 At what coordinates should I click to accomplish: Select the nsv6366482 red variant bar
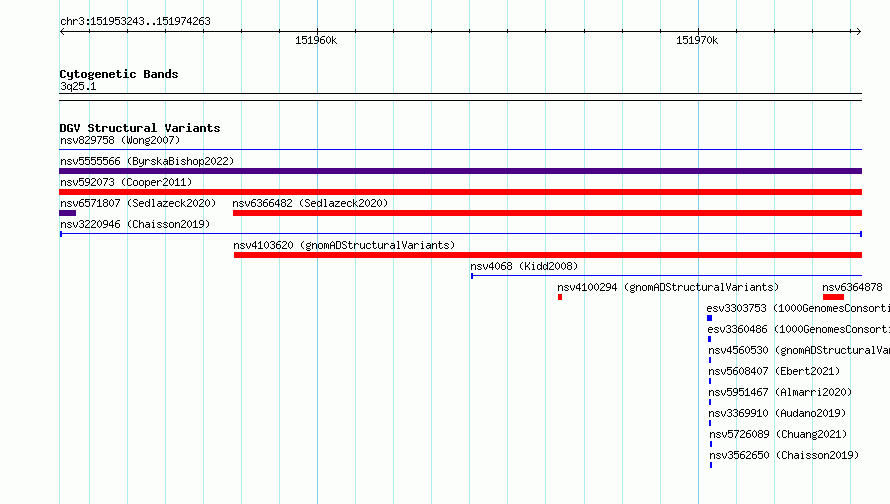[x=547, y=213]
